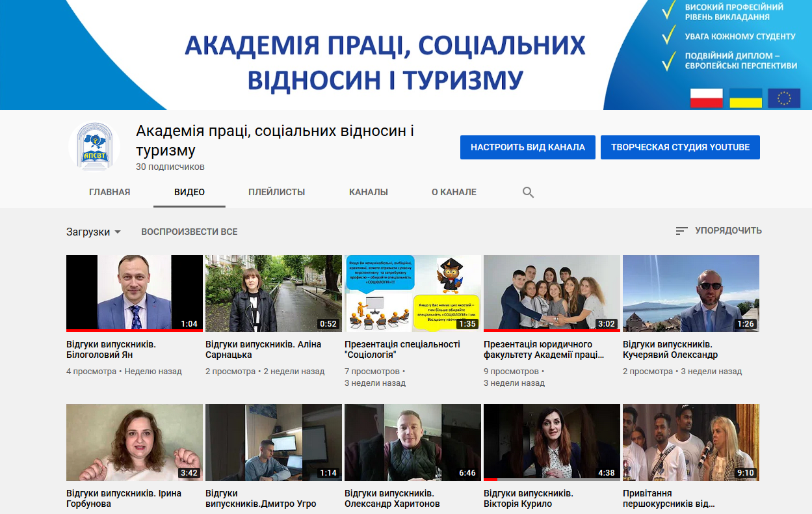Switch to the ГЛАВНАЯ tab
Viewport: 812px width, 514px height.
tap(110, 192)
